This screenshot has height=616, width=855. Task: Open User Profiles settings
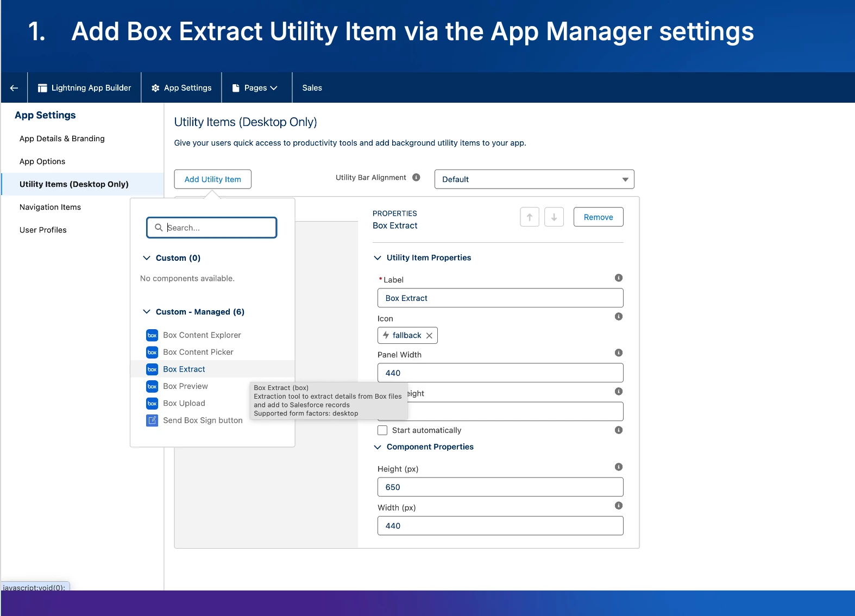click(x=43, y=230)
